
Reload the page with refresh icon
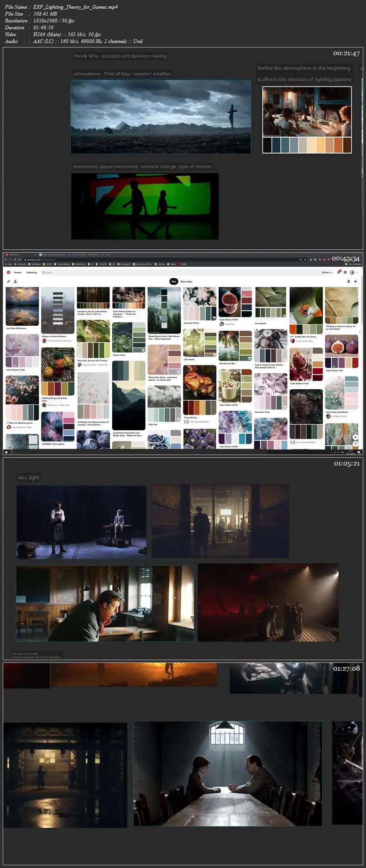click(15, 259)
